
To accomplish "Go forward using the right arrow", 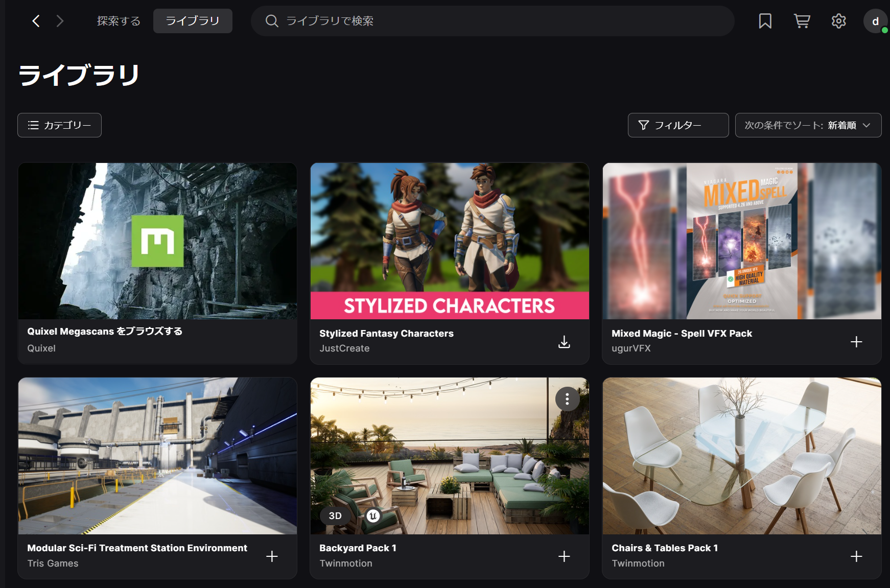I will point(60,21).
